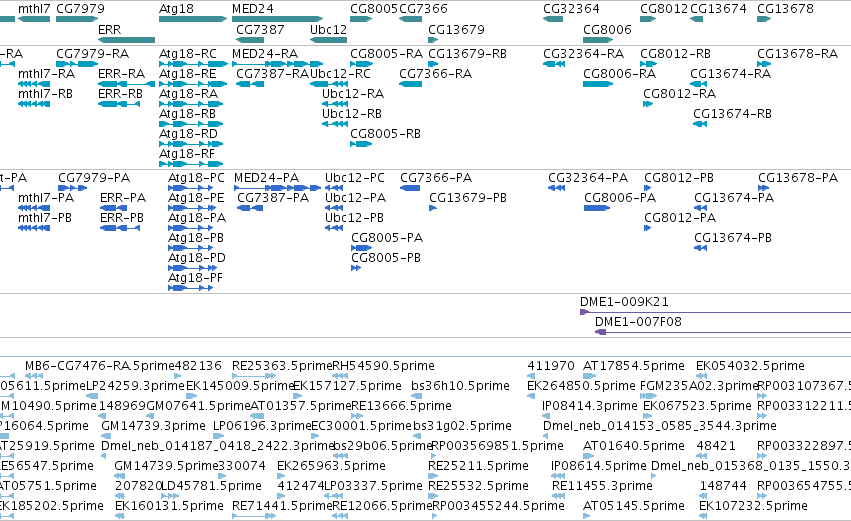Select protein label Atg18-PF

195,278
